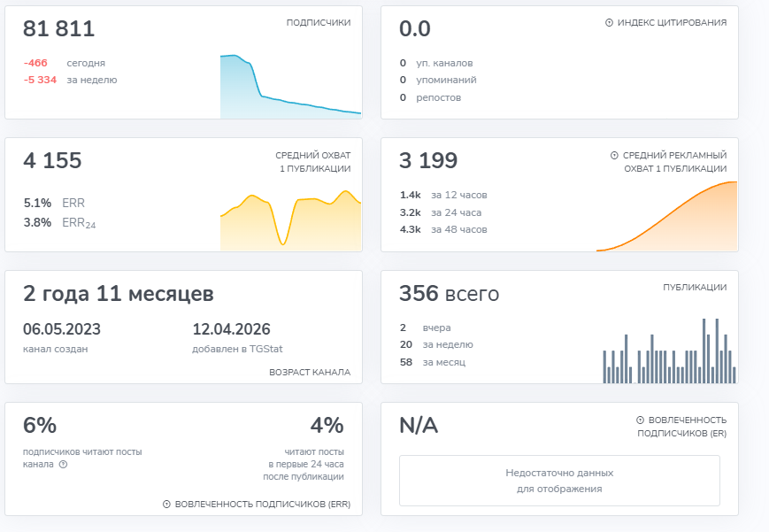The image size is (769, 532).
Task: Click the '356 всего' publications count
Action: click(x=451, y=294)
